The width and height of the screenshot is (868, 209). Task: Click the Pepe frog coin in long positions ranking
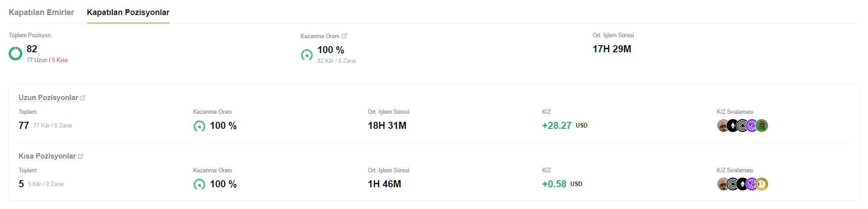click(x=762, y=126)
